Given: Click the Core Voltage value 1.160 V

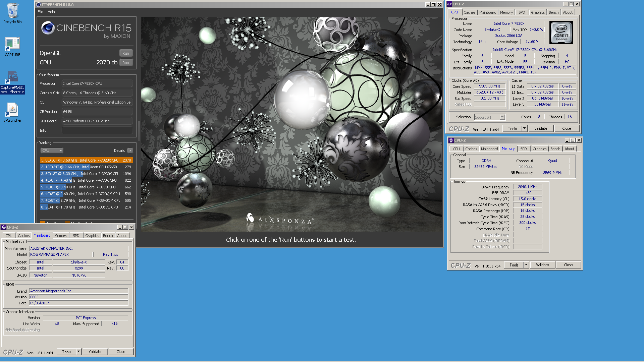Looking at the screenshot, I should click(x=532, y=42).
